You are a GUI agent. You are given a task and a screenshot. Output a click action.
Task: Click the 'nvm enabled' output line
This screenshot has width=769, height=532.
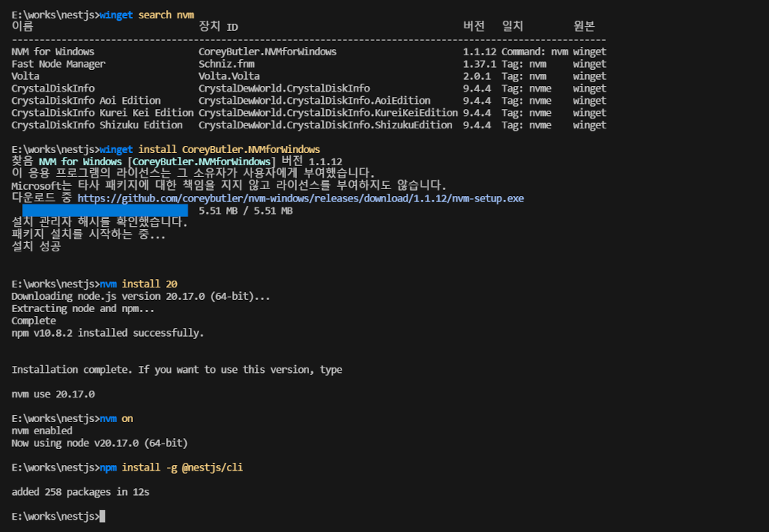(x=42, y=431)
